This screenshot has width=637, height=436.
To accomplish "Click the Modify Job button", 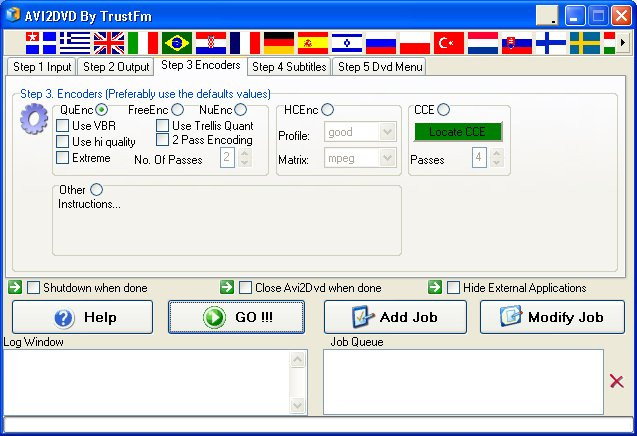I will click(x=552, y=317).
